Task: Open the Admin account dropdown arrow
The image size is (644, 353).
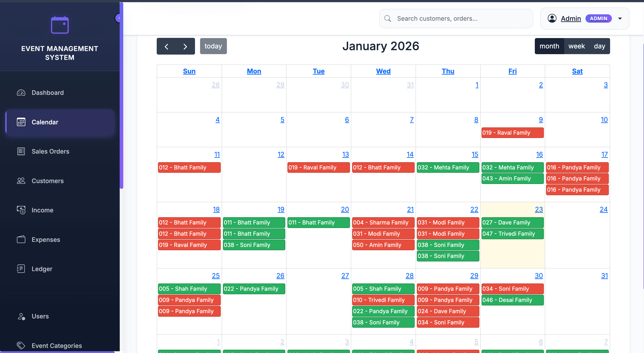Action: click(x=620, y=18)
